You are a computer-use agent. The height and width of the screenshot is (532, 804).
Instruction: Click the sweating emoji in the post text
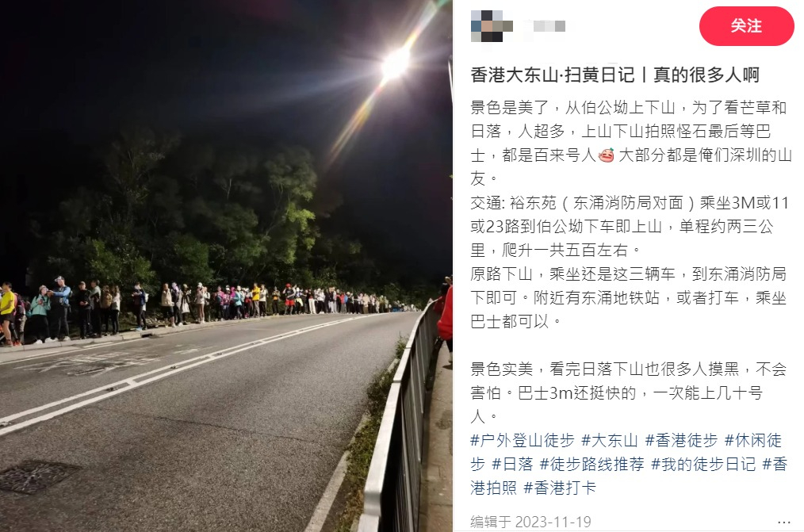click(606, 155)
